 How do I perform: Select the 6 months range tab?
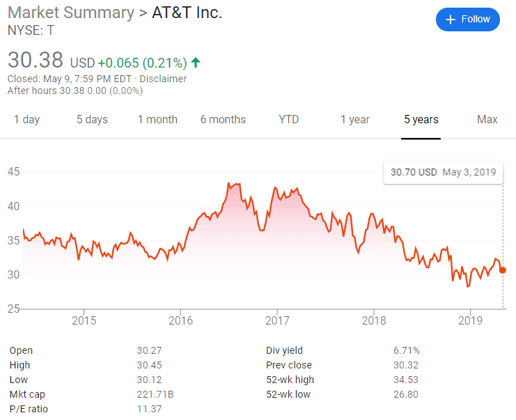click(223, 120)
